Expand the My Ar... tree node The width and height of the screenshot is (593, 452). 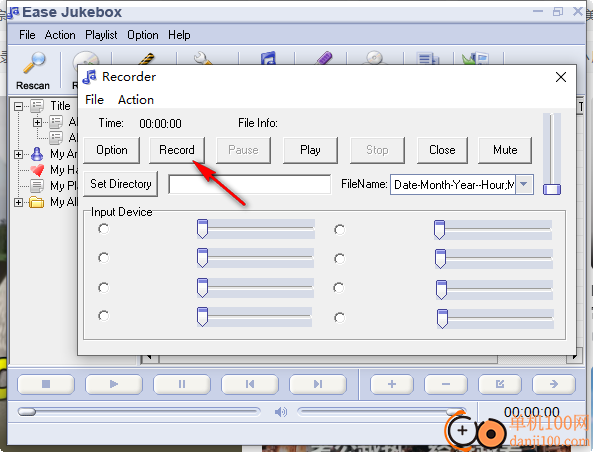coord(18,154)
